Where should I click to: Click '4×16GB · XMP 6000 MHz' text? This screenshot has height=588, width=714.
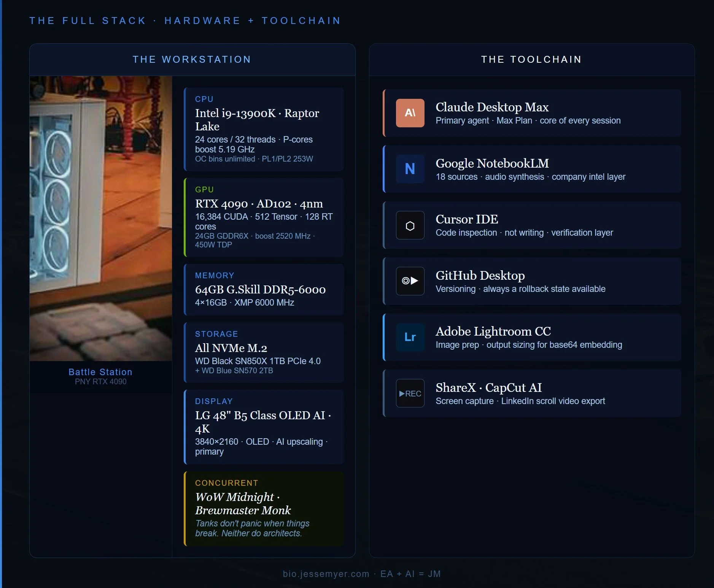pos(245,303)
